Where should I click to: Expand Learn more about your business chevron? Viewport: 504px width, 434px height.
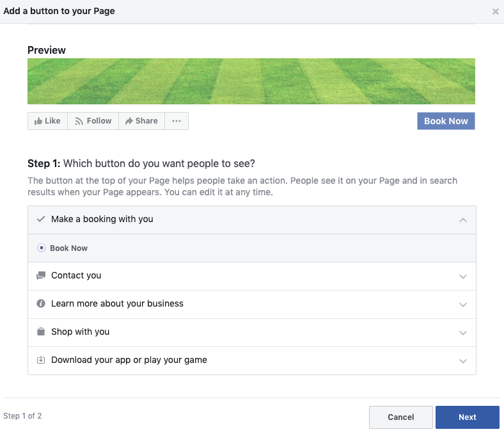click(463, 304)
